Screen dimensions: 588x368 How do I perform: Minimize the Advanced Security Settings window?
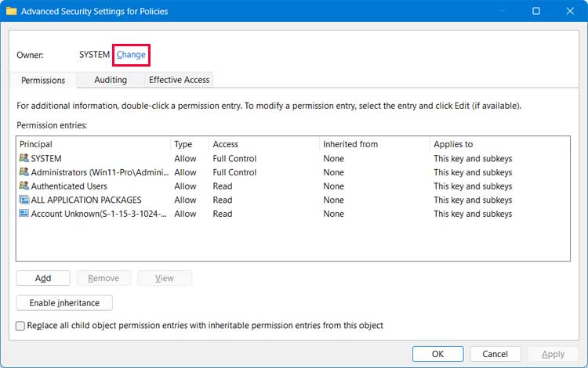[x=500, y=12]
